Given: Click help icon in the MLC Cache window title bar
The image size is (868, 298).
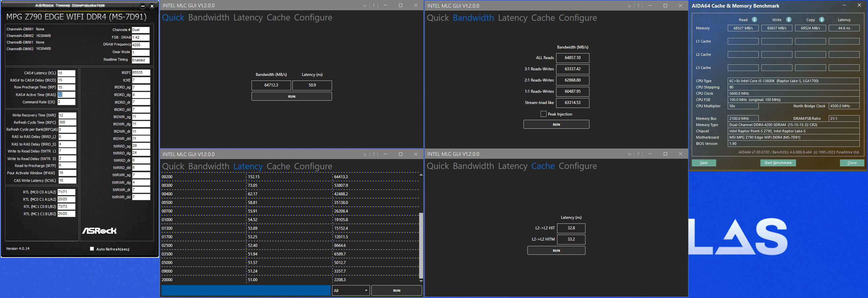Looking at the screenshot, I should [x=638, y=154].
